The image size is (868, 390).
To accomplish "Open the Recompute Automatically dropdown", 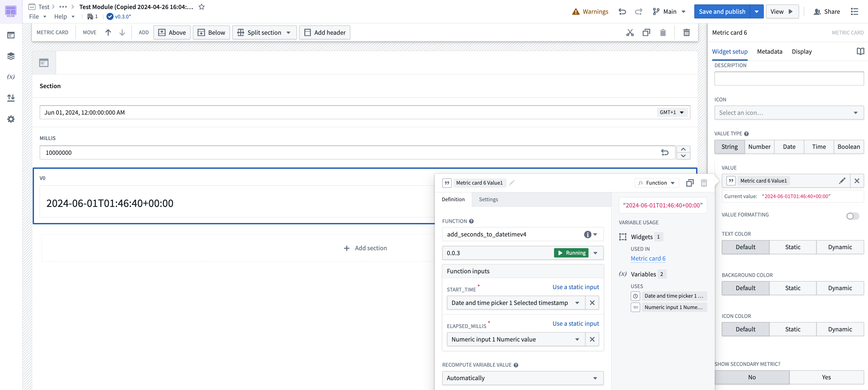I will 523,378.
